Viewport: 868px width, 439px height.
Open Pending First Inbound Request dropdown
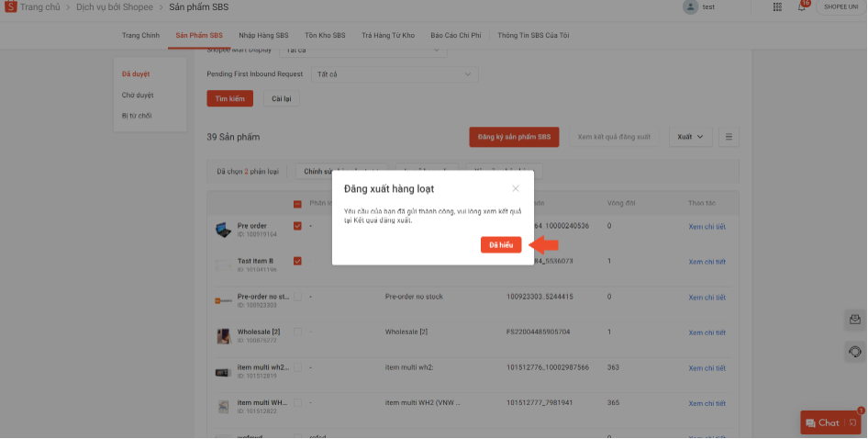(395, 73)
